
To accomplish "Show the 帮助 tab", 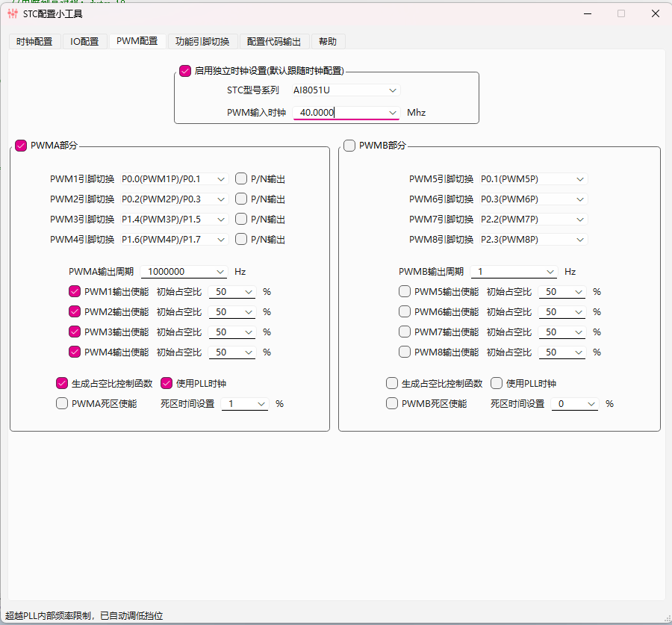I will pyautogui.click(x=328, y=42).
